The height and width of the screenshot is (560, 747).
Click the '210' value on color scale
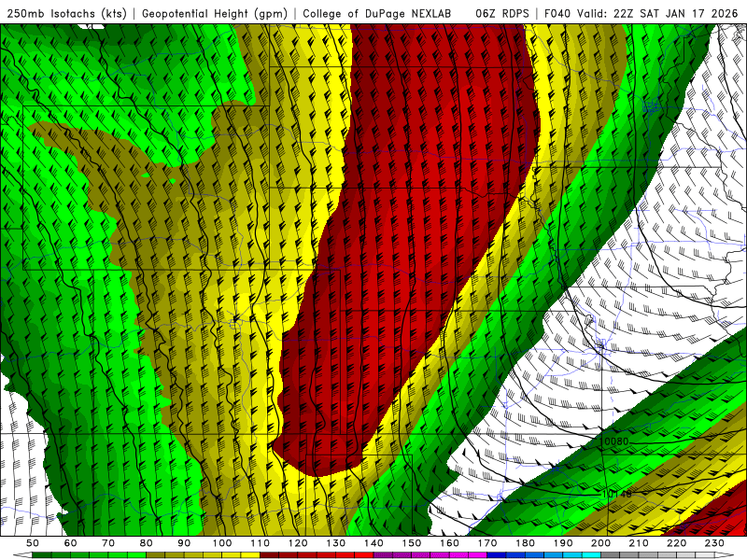[639, 543]
